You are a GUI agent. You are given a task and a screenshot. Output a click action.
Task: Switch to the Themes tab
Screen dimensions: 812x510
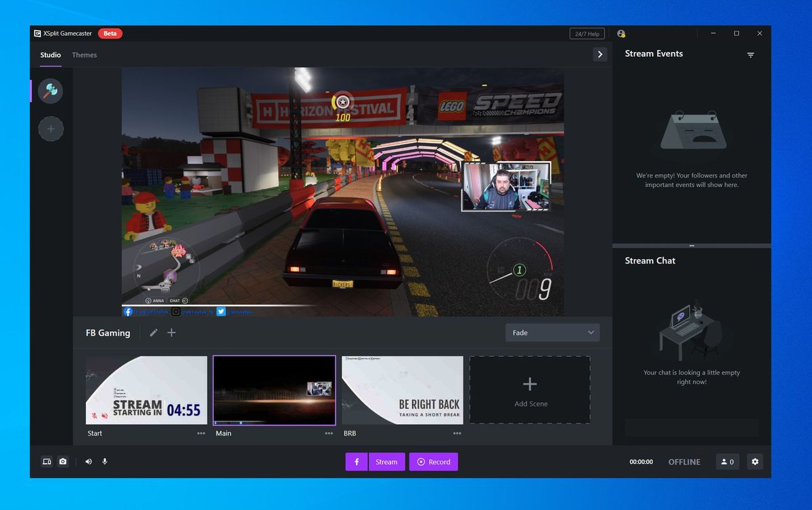pyautogui.click(x=85, y=55)
